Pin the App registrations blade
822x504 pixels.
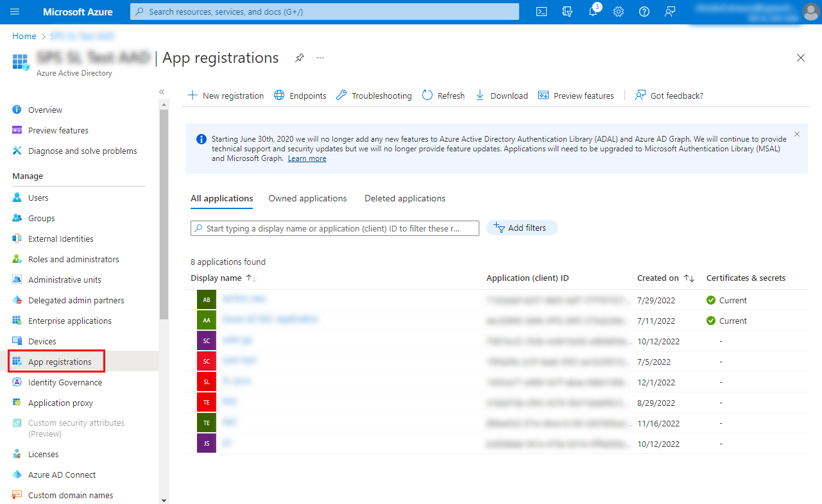coord(300,58)
